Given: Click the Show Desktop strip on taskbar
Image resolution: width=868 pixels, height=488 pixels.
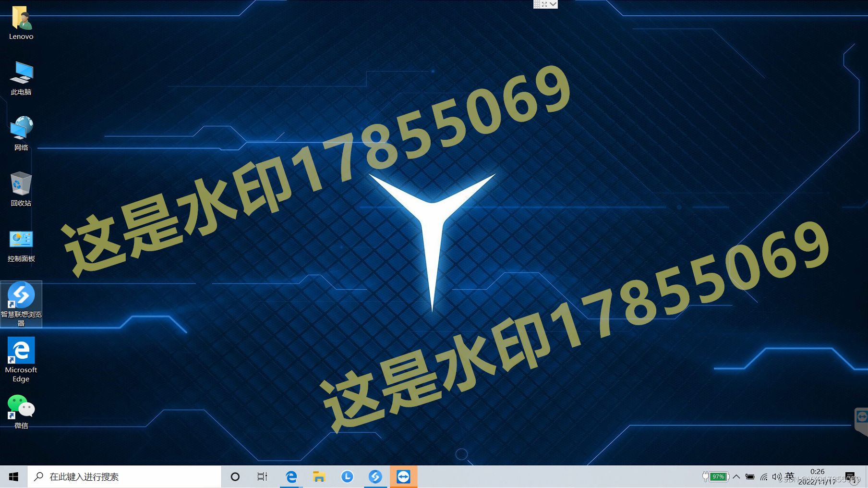Looking at the screenshot, I should pyautogui.click(x=866, y=476).
